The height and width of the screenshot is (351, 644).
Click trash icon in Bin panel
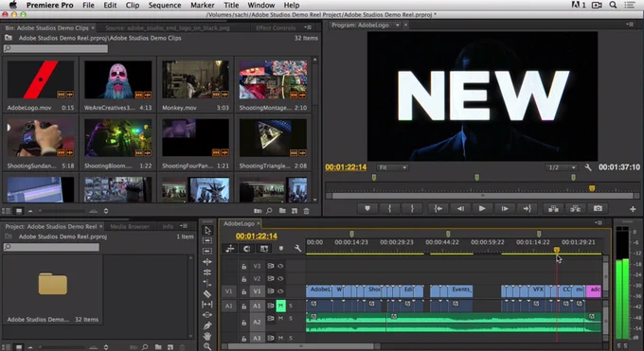(307, 211)
